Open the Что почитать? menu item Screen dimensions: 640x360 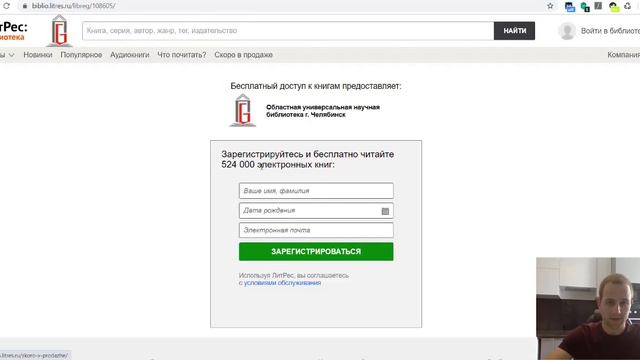click(x=182, y=55)
